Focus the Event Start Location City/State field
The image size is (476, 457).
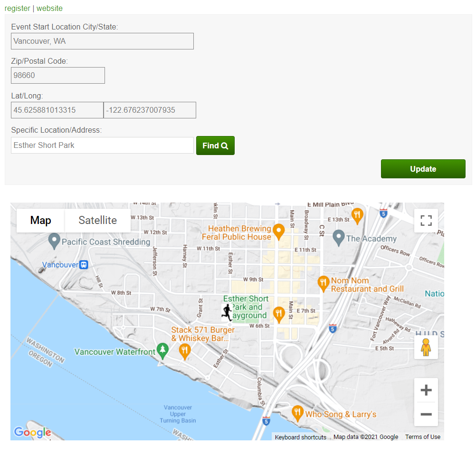click(x=102, y=41)
